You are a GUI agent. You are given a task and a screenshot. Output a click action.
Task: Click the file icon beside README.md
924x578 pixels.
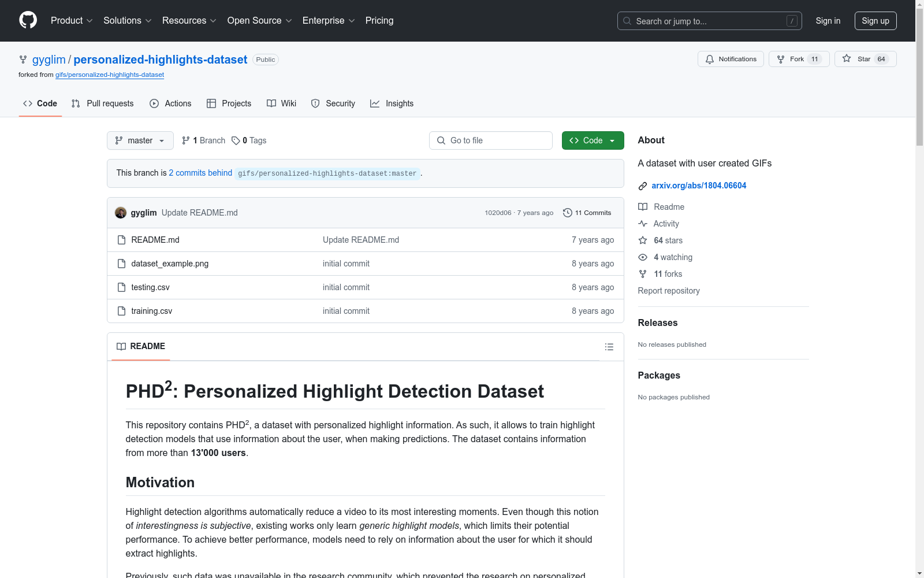click(121, 240)
